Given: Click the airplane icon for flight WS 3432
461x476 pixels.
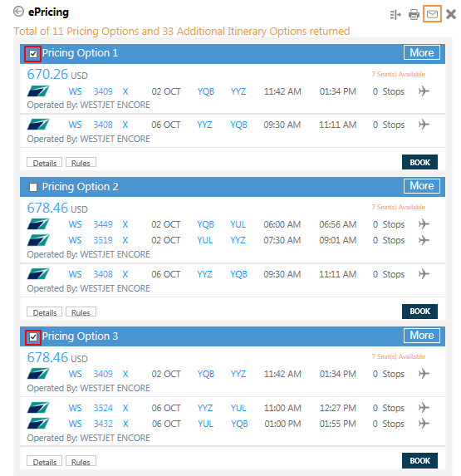Looking at the screenshot, I should click(424, 423).
